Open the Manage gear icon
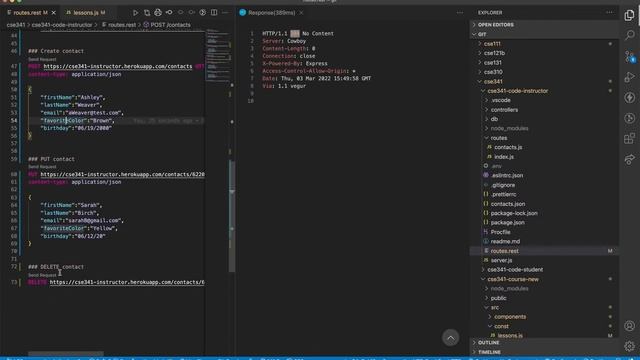Viewport: 640px width, 360px height. (x=629, y=346)
